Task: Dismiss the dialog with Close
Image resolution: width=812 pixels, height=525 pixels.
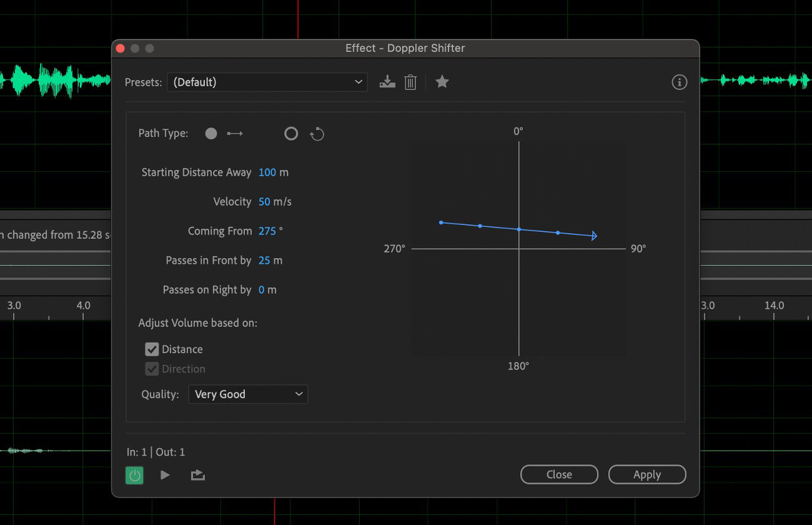Action: tap(558, 474)
